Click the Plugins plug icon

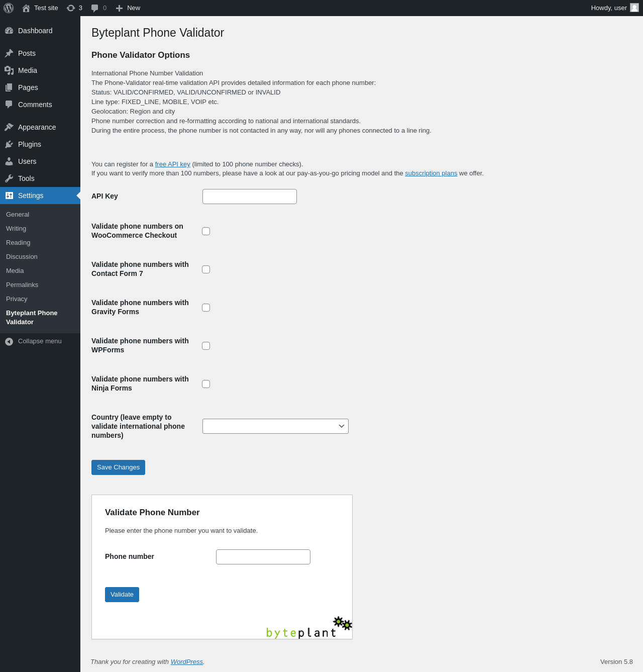[x=9, y=144]
